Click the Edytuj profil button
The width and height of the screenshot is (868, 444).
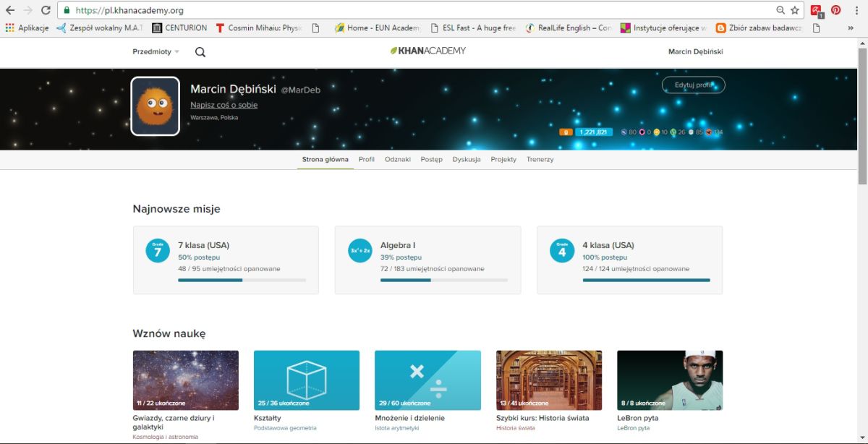pos(693,85)
